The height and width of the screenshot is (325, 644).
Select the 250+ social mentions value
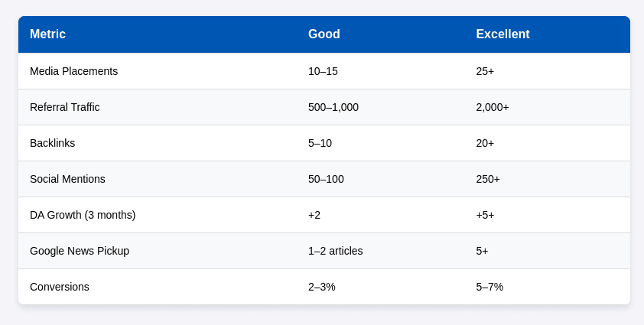[488, 179]
